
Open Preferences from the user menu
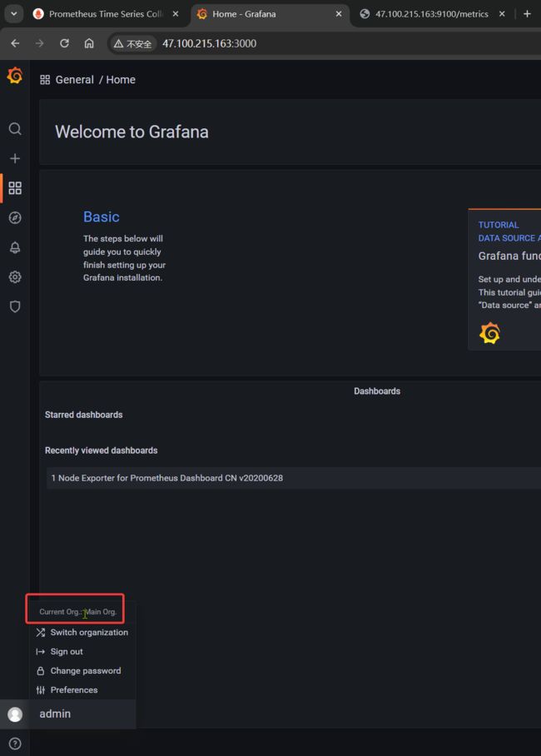click(83, 690)
